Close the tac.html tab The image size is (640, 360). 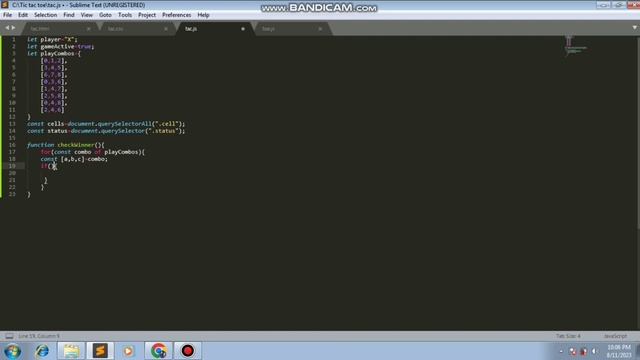[89, 29]
